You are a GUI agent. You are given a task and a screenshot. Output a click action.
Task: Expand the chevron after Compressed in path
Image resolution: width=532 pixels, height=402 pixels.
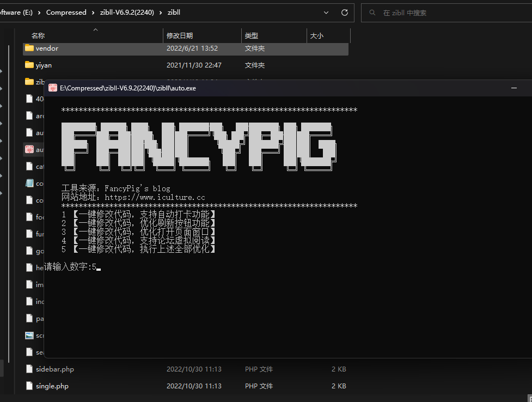93,13
